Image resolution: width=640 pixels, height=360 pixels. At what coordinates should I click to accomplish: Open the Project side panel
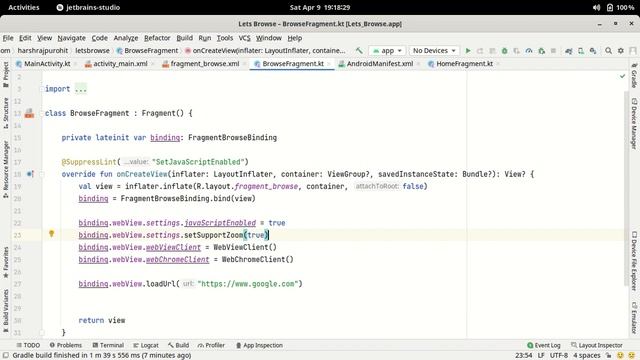tap(6, 75)
